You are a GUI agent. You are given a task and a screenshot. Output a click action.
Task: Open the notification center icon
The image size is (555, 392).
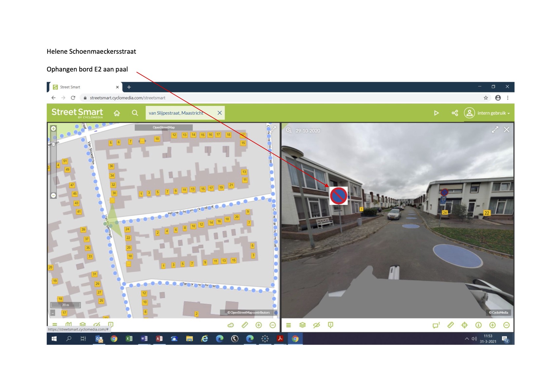[506, 339]
